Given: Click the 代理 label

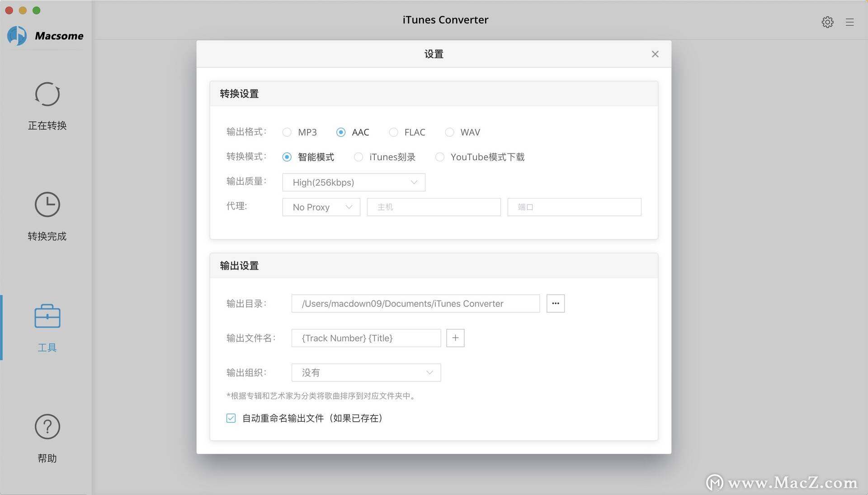Looking at the screenshot, I should pyautogui.click(x=236, y=206).
